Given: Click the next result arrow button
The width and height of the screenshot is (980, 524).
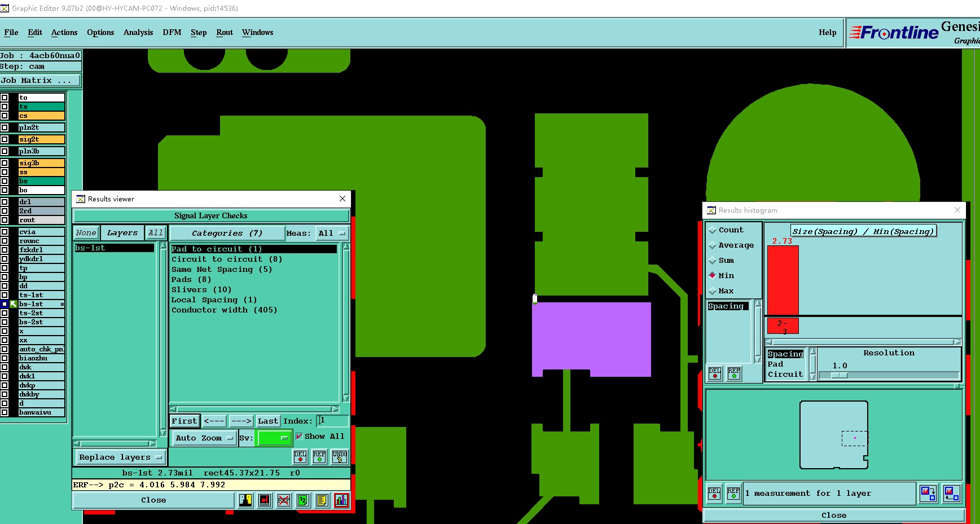Looking at the screenshot, I should [x=241, y=421].
